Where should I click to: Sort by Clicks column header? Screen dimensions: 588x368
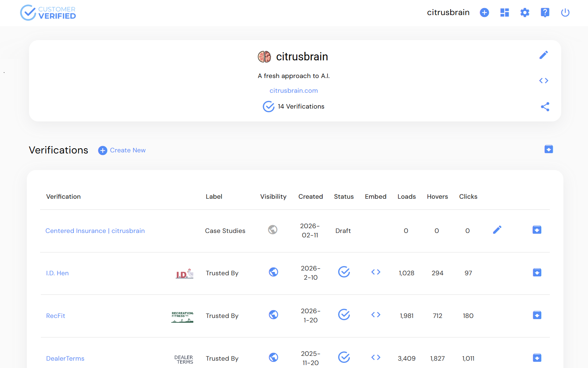pyautogui.click(x=468, y=197)
